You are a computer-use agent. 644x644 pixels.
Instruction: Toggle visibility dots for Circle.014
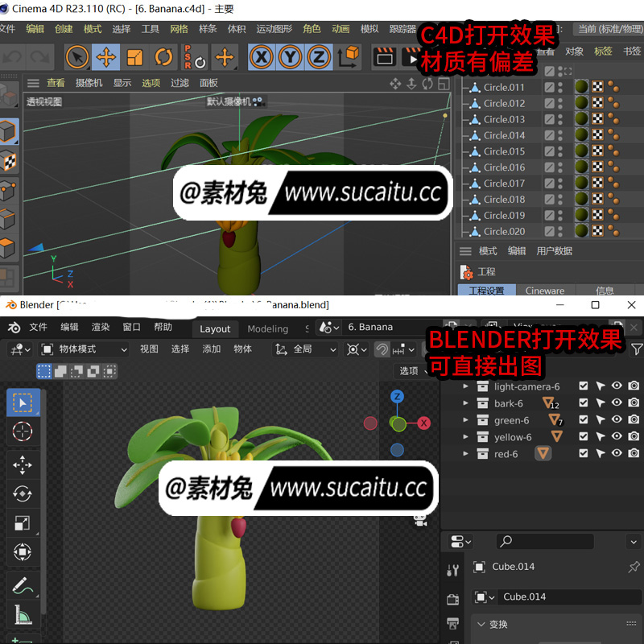(x=560, y=135)
